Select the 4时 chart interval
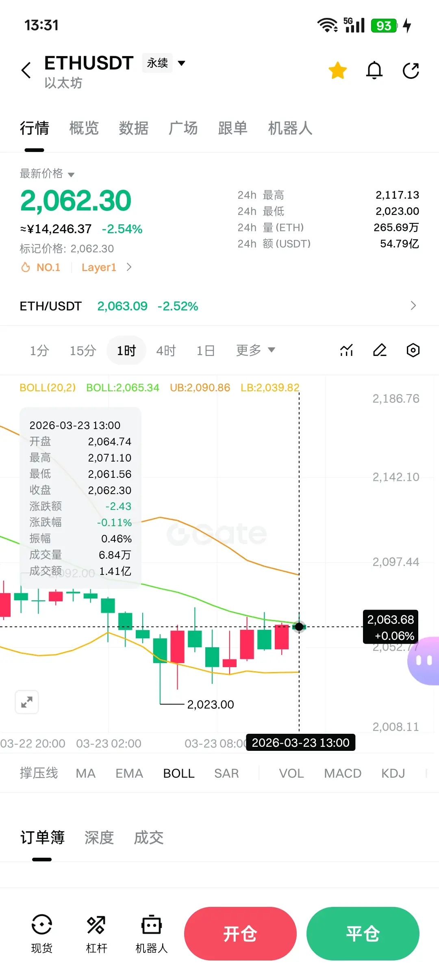Screen dimensions: 439x980 tap(166, 350)
